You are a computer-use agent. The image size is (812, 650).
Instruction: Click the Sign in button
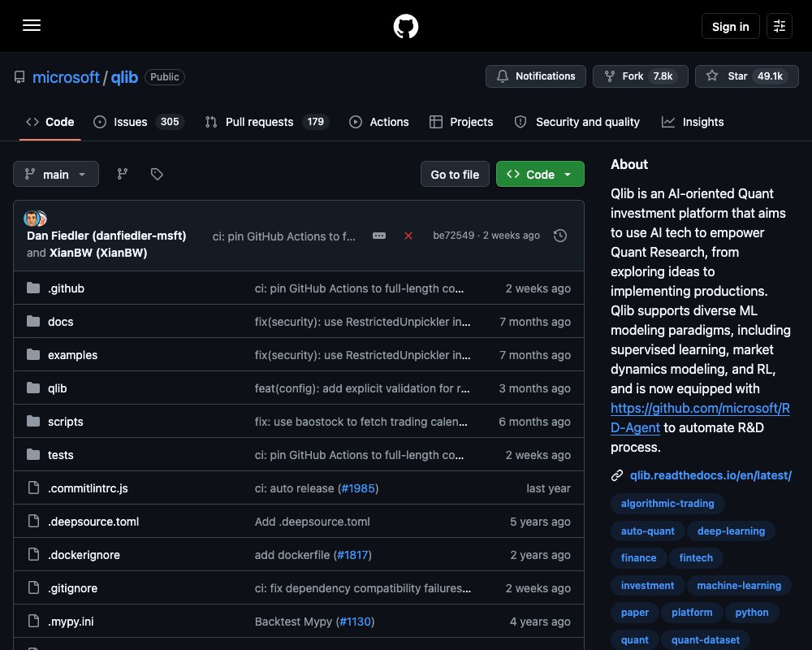click(x=730, y=26)
